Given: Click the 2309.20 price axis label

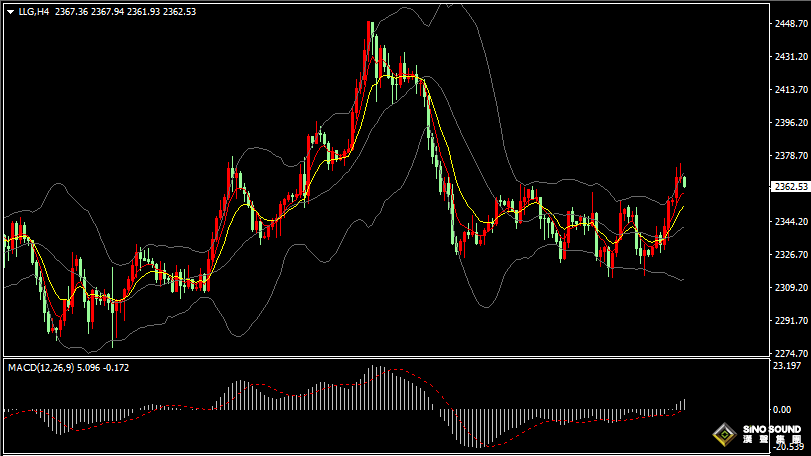Looking at the screenshot, I should (x=791, y=288).
